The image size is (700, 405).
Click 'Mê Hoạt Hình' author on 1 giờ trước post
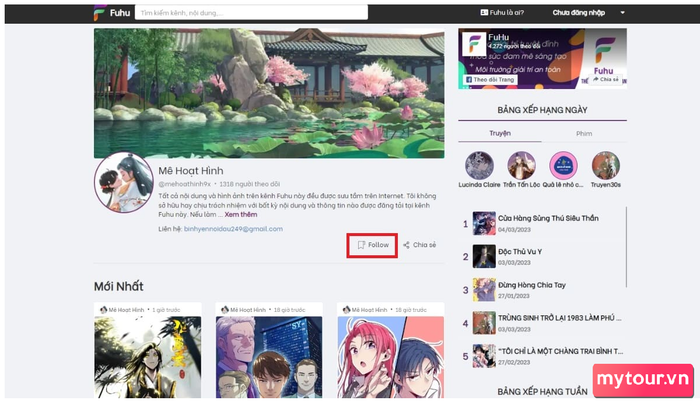[126, 309]
